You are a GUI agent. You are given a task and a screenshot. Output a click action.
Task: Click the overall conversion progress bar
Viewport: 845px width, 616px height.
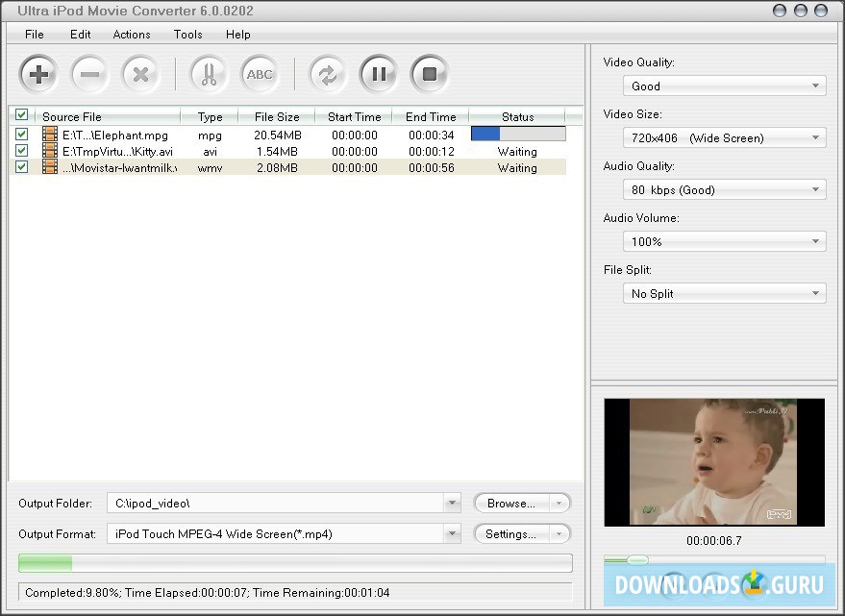tap(295, 563)
